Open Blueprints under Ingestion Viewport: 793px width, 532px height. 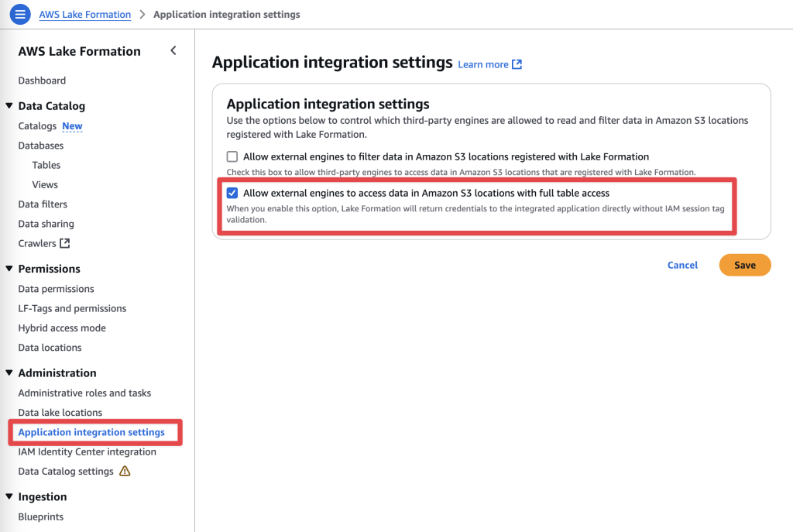[41, 517]
